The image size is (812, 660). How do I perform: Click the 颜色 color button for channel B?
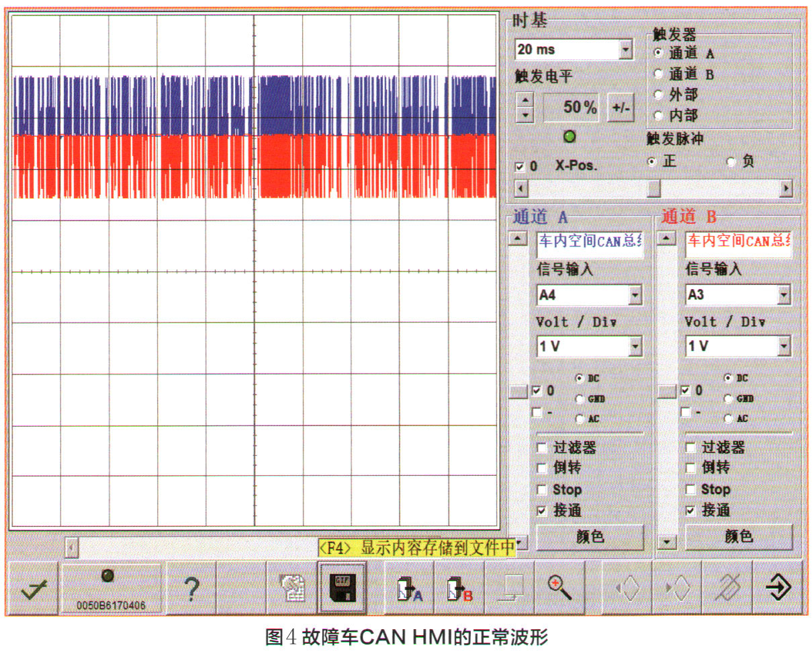(739, 537)
